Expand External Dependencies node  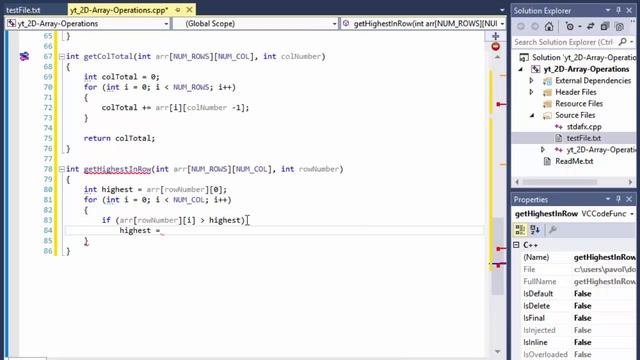(531, 80)
